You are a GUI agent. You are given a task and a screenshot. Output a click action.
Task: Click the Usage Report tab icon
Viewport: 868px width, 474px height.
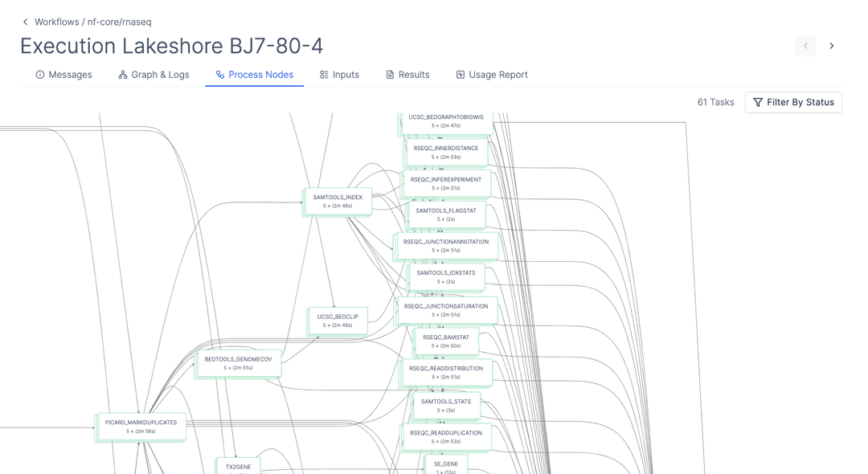[x=460, y=74]
